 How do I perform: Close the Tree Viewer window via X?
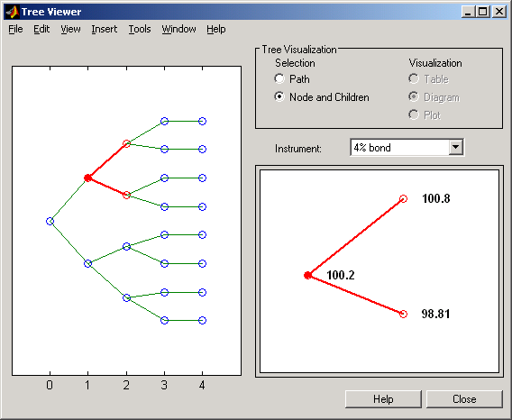(499, 12)
